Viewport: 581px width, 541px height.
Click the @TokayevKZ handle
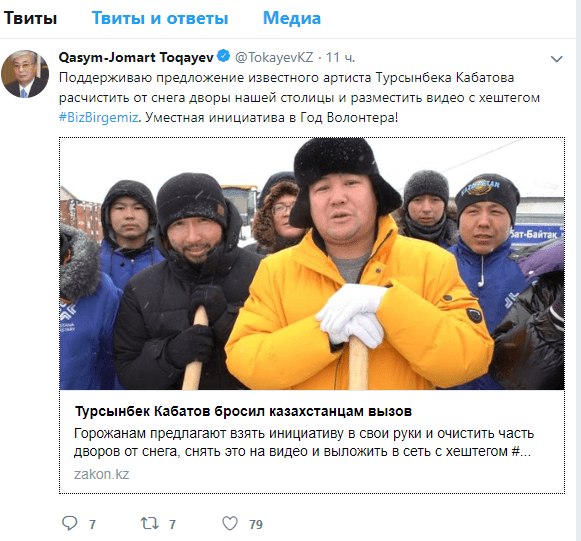click(x=274, y=57)
